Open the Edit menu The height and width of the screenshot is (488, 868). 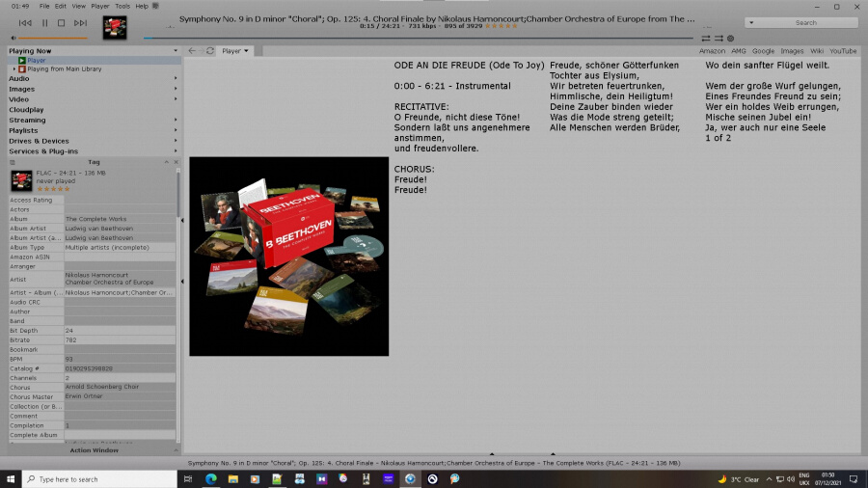click(x=61, y=6)
